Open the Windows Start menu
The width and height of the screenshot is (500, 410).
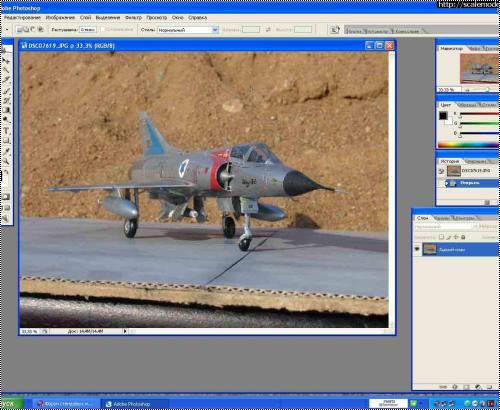tap(11, 404)
